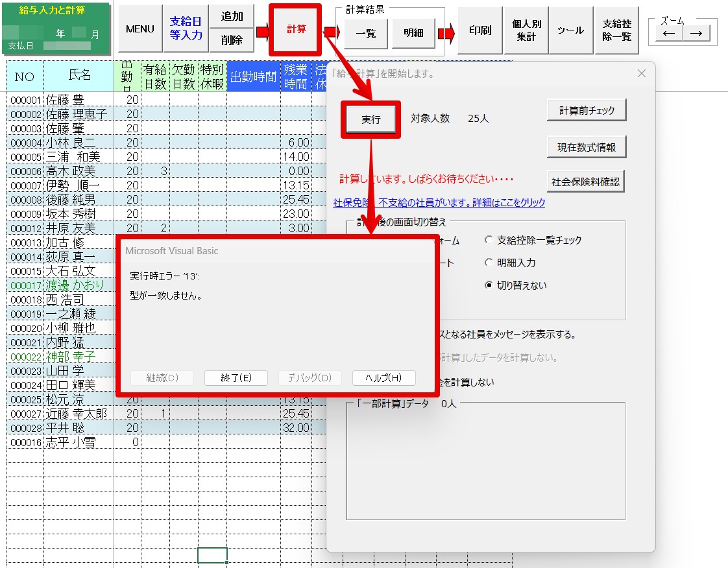
Task: Select the name cell 志平 小雪
Action: [79, 442]
